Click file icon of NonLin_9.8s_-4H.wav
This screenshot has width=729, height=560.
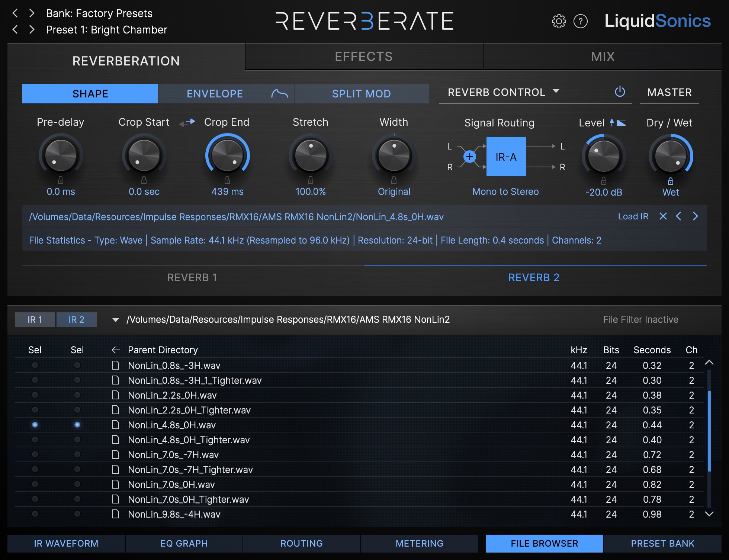click(x=116, y=514)
